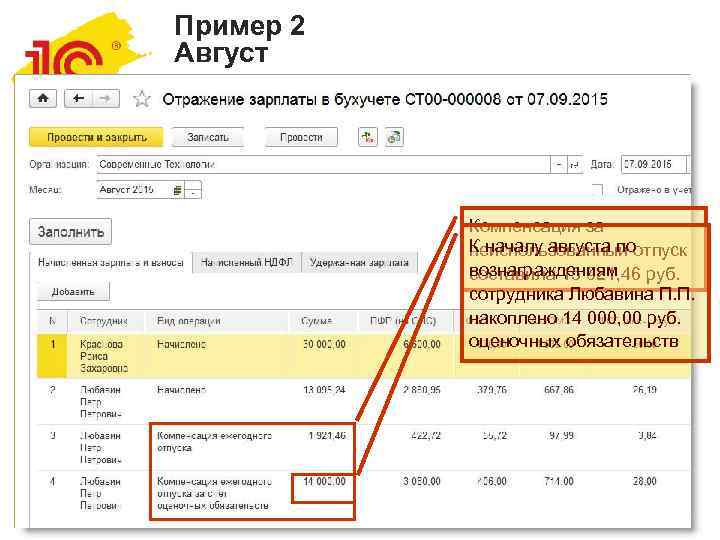Select row 1 employee Краснова Раиса Захаровна

coord(104,356)
